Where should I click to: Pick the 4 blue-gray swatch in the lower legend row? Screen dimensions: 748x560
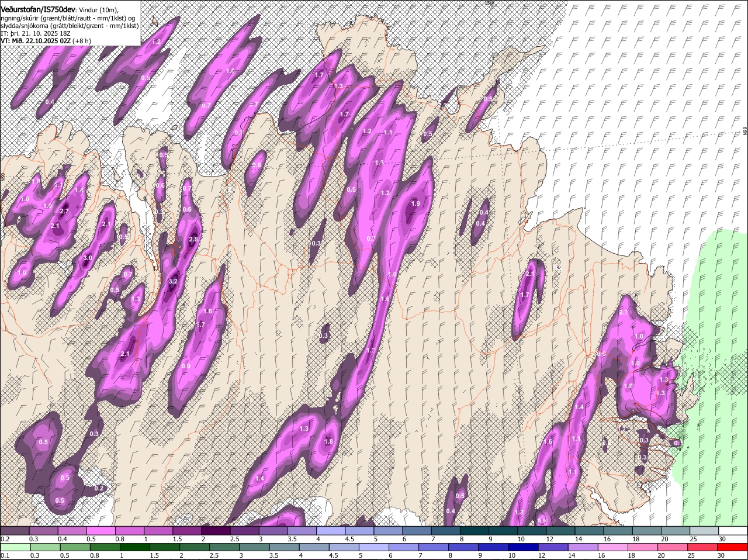click(x=316, y=548)
